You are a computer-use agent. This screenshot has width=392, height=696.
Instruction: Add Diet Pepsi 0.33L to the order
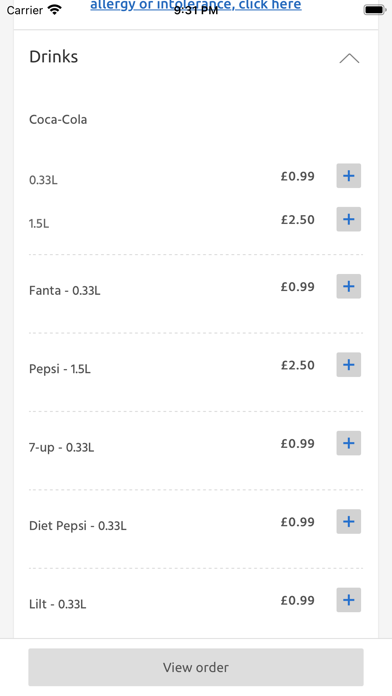348,522
